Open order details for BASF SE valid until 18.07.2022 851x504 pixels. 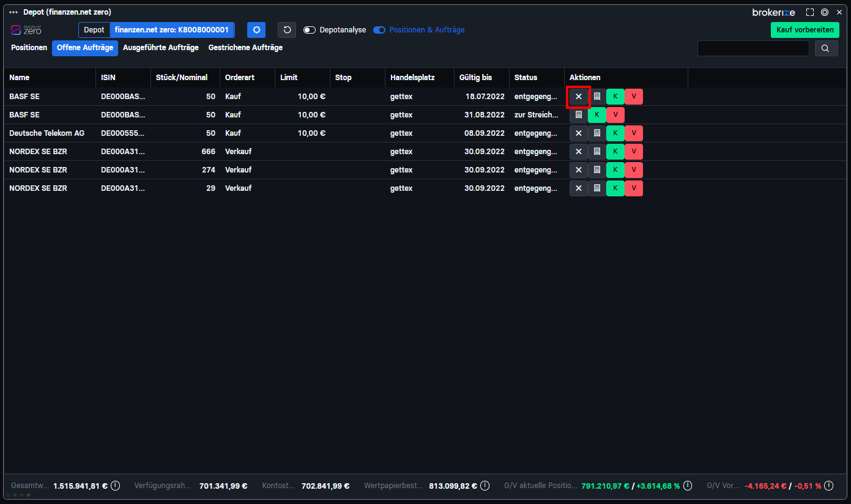(597, 97)
